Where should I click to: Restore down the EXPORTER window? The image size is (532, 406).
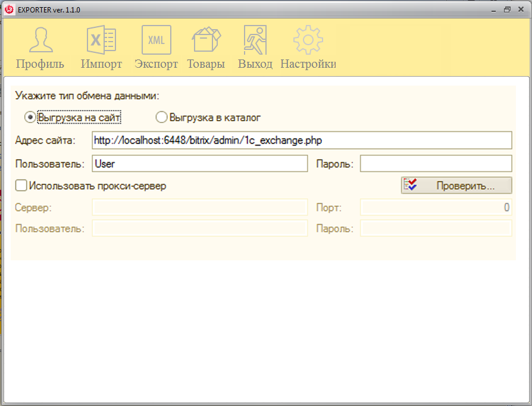507,10
